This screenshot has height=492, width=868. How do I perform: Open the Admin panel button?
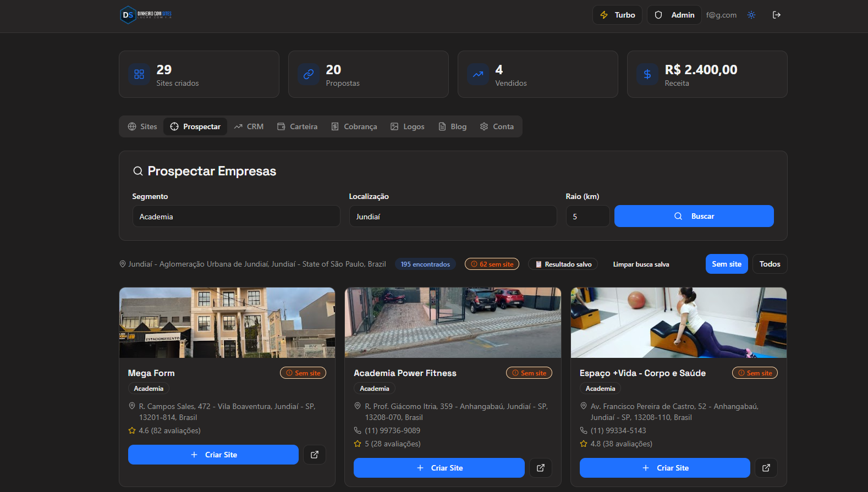[x=674, y=15]
